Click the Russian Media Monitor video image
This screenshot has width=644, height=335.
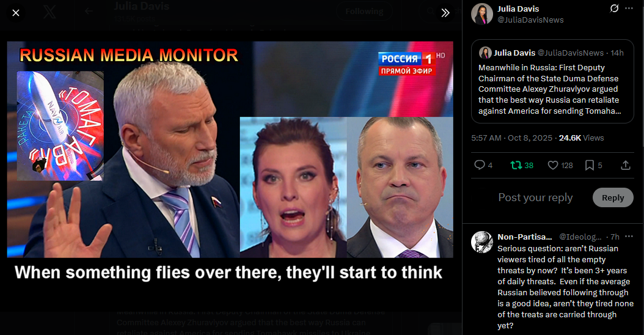coord(230,149)
